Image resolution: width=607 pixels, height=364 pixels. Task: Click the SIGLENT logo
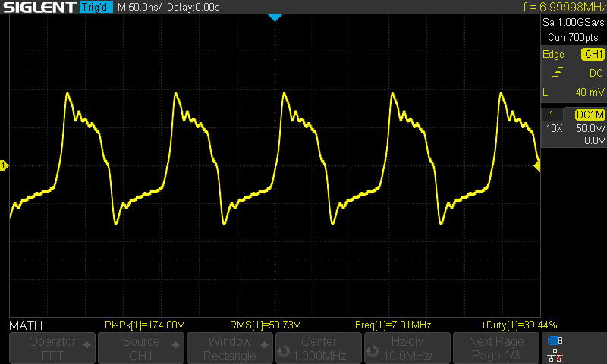[x=39, y=7]
